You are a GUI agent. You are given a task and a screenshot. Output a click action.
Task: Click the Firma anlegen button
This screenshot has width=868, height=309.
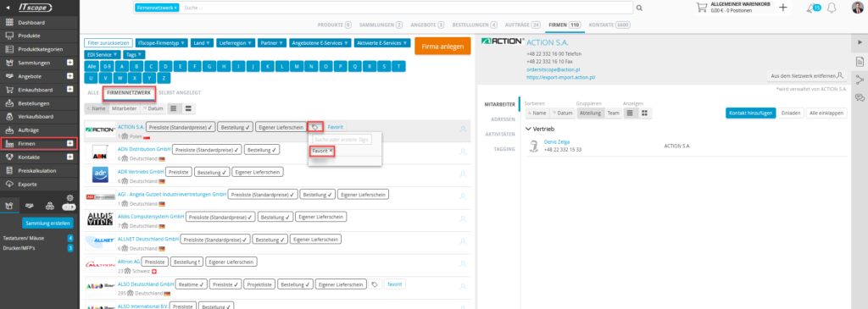pos(442,47)
